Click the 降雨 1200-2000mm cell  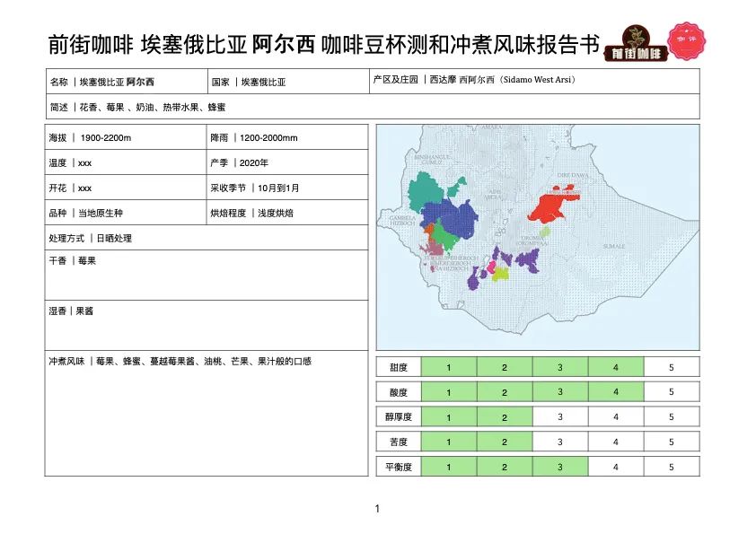287,138
